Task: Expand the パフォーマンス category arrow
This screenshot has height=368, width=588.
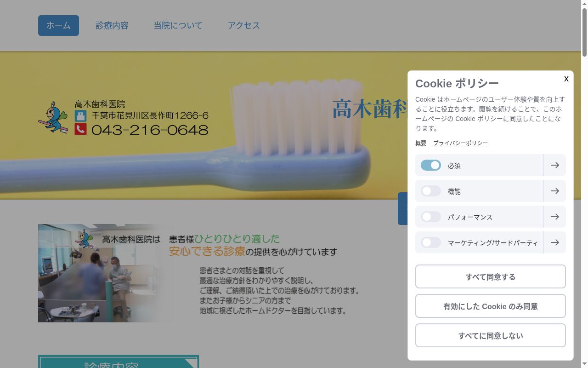Action: pos(554,217)
